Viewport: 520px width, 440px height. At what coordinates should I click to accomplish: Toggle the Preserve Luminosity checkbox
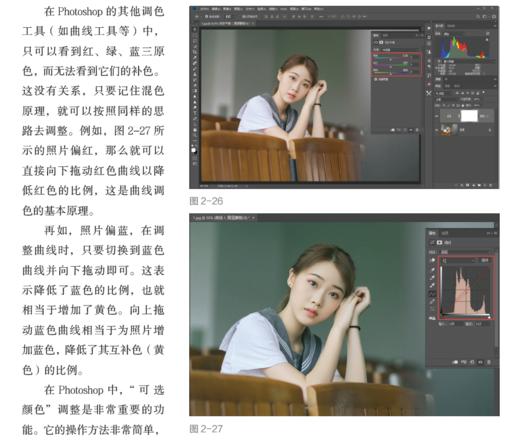pos(375,79)
